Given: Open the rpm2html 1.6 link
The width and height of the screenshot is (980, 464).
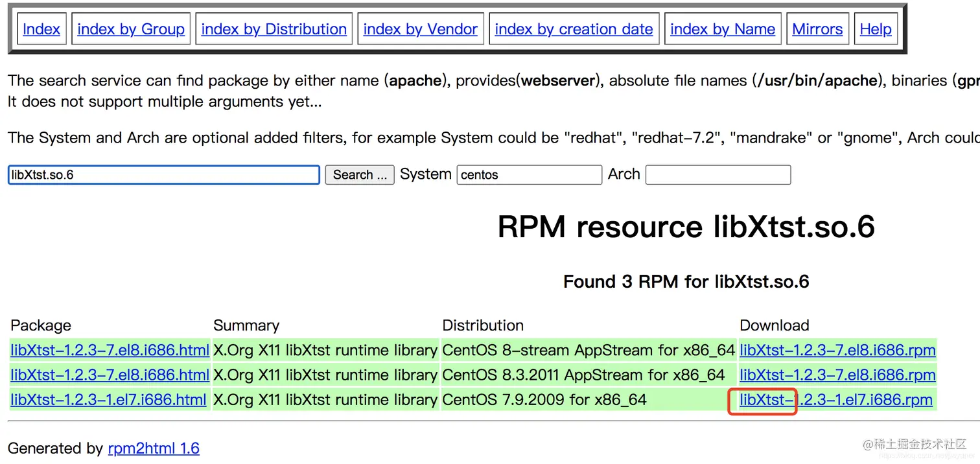Looking at the screenshot, I should pyautogui.click(x=154, y=448).
